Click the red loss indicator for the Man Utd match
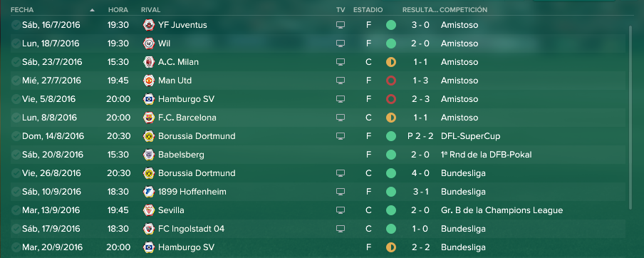 391,81
